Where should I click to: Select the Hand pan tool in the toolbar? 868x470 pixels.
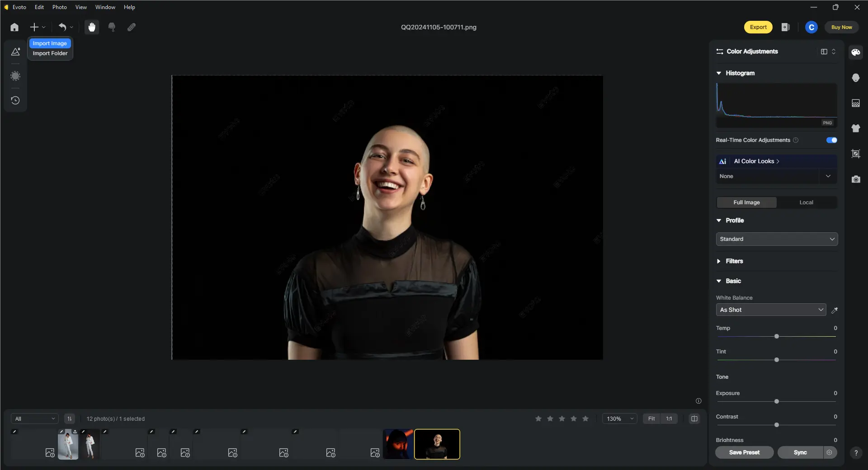point(92,27)
